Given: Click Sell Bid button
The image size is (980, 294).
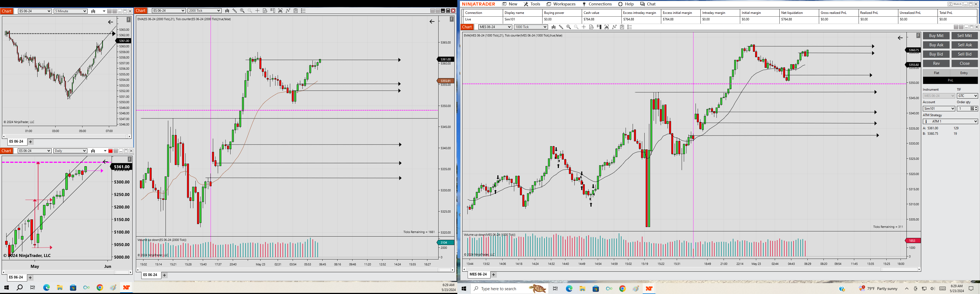Looking at the screenshot, I should [964, 54].
